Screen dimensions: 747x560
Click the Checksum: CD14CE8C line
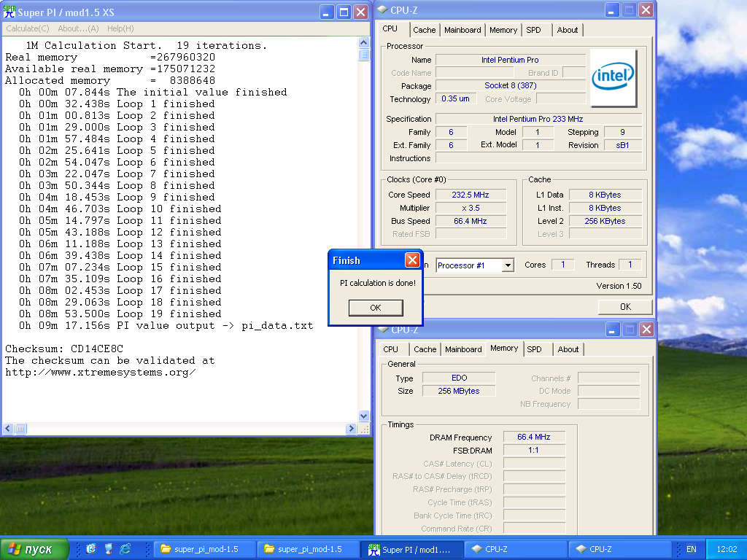click(64, 349)
